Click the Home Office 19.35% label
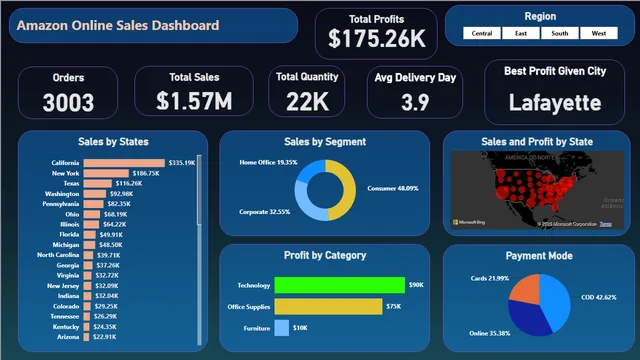The width and height of the screenshot is (640, 360). pyautogui.click(x=268, y=162)
